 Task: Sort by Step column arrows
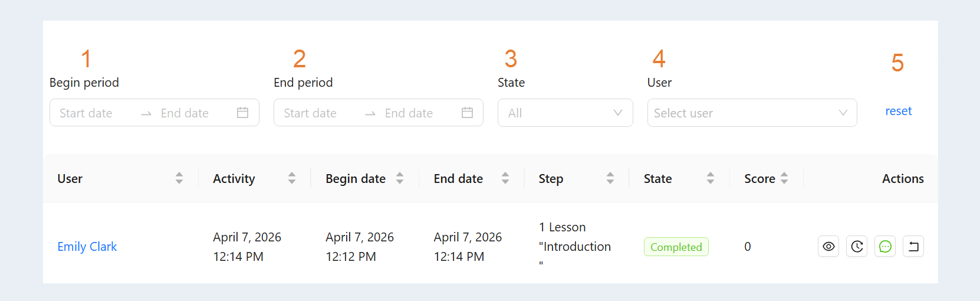coord(610,178)
